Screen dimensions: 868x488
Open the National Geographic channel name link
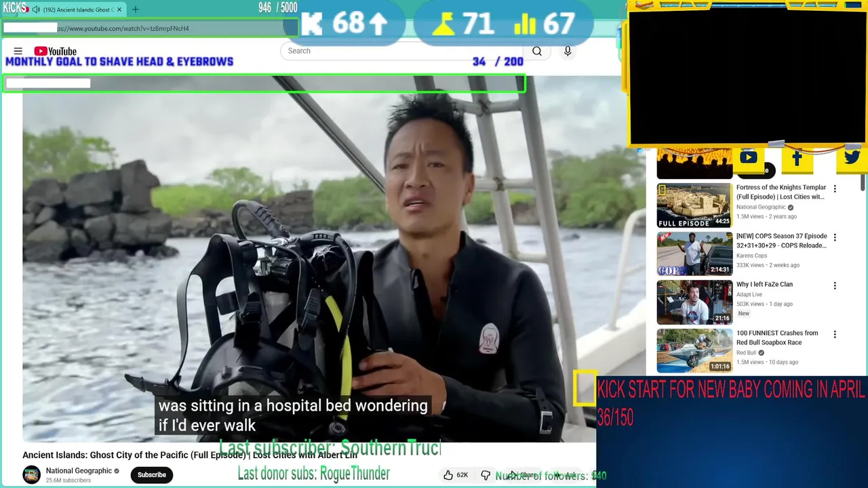pyautogui.click(x=79, y=470)
